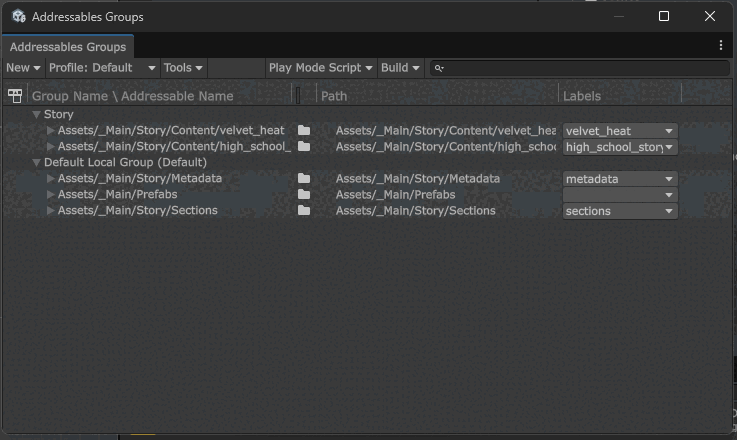Click the Labels column header
Image resolution: width=737 pixels, height=440 pixels.
pyautogui.click(x=582, y=96)
